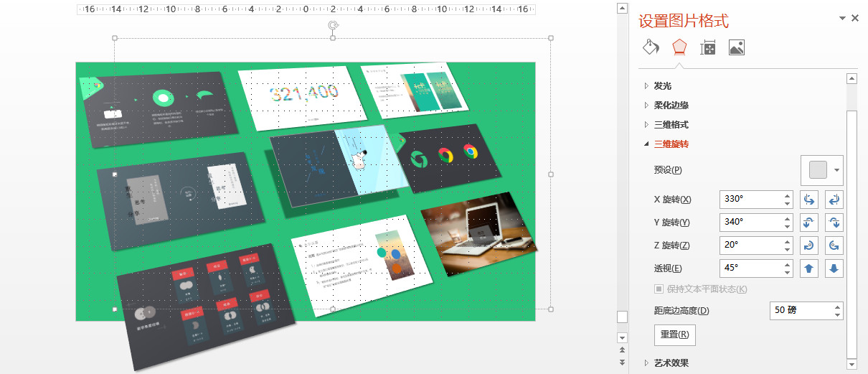Viewport: 868px width, 374px height.
Task: Open the Size & Properties tab icon
Action: click(x=707, y=48)
